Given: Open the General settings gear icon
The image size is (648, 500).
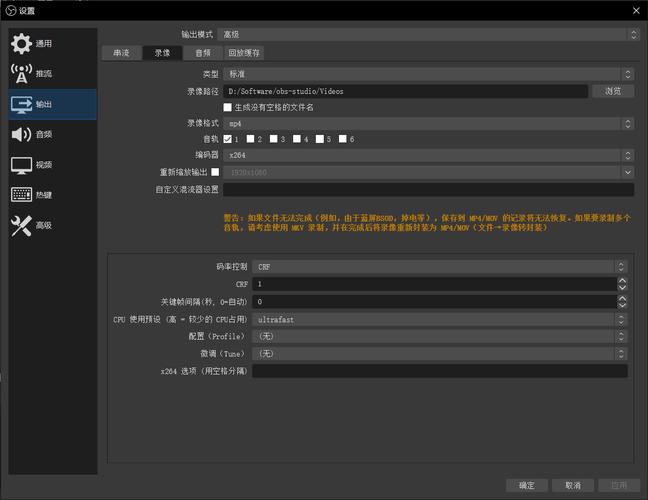Looking at the screenshot, I should [21, 43].
